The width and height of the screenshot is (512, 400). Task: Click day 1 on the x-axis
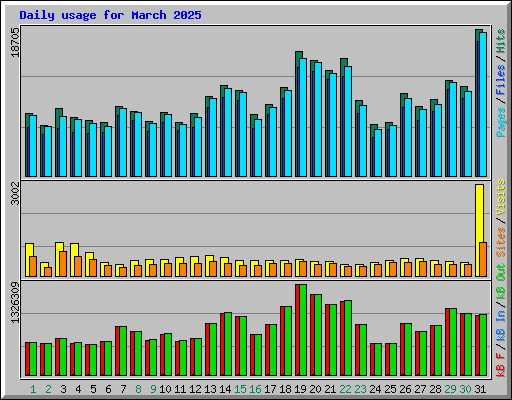click(33, 389)
